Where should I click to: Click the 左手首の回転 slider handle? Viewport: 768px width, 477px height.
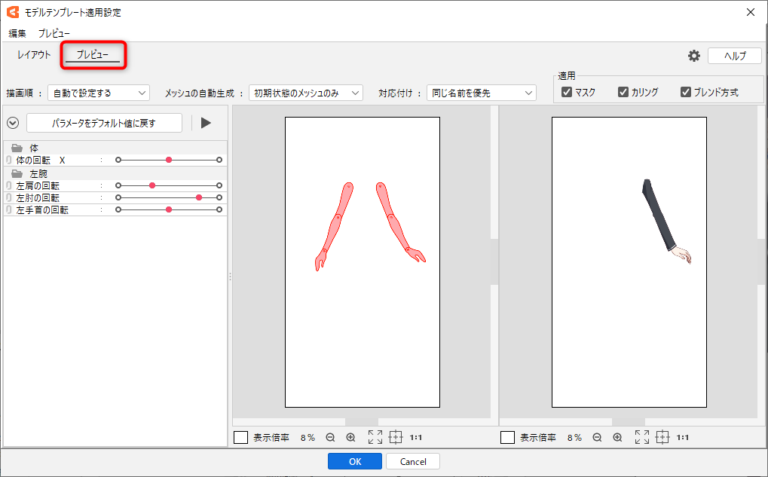pyautogui.click(x=169, y=210)
